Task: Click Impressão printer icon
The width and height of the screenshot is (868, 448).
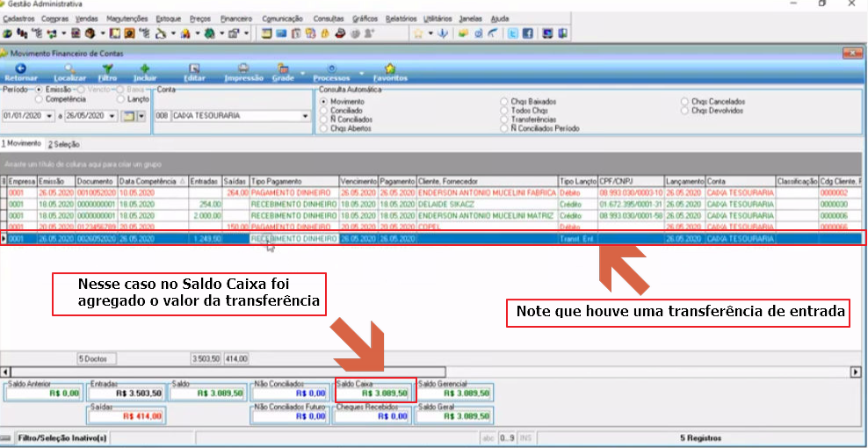Action: point(243,69)
